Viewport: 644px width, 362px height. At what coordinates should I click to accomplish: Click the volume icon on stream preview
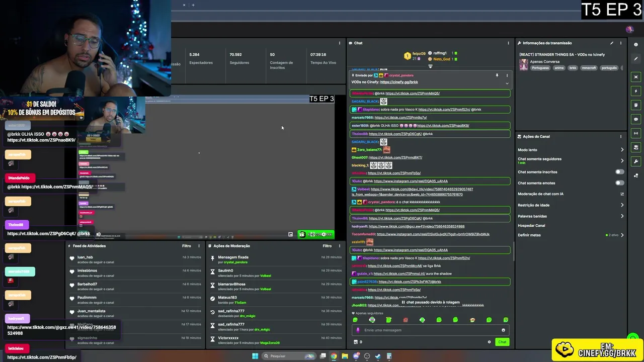tap(98, 234)
